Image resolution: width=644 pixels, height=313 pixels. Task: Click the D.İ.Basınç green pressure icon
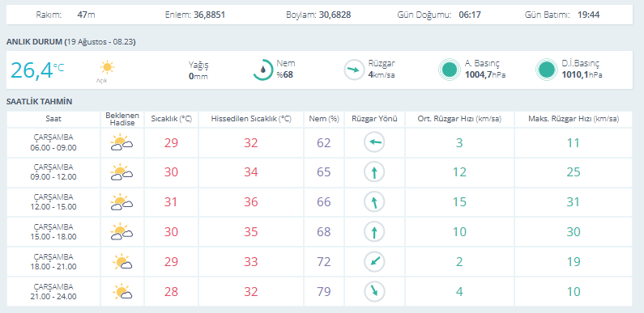point(547,70)
